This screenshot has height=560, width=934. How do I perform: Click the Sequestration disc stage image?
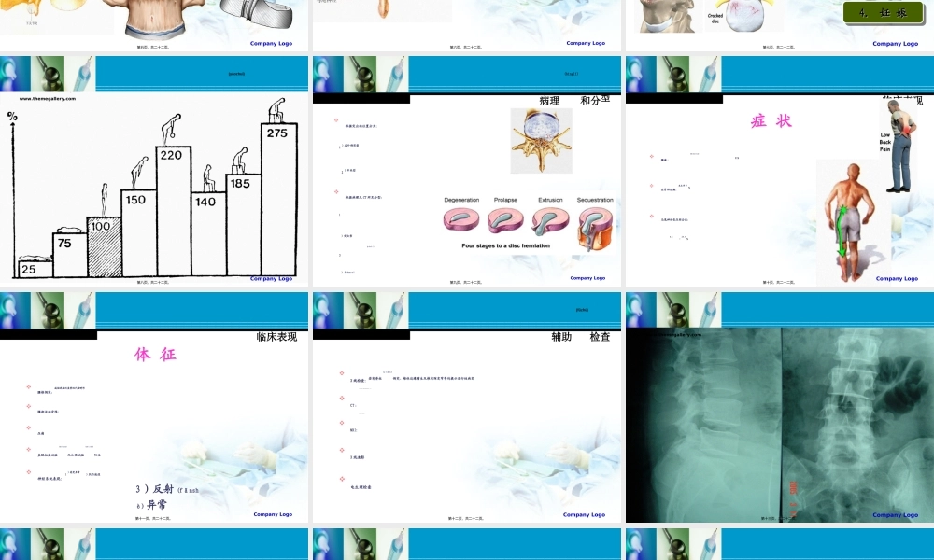click(595, 227)
